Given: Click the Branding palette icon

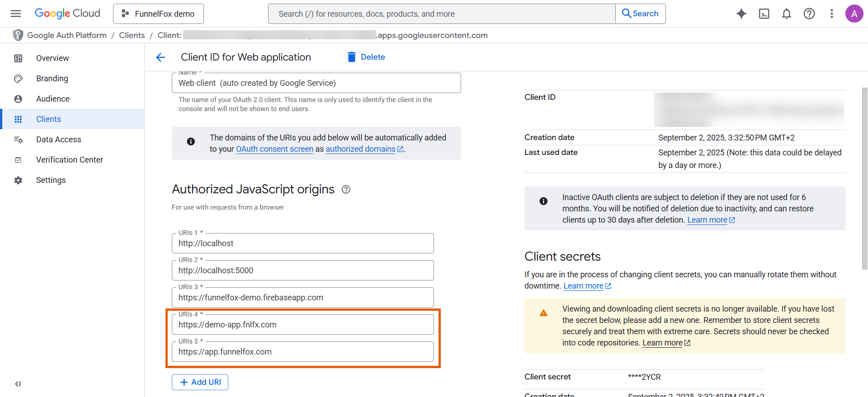Looking at the screenshot, I should 18,79.
